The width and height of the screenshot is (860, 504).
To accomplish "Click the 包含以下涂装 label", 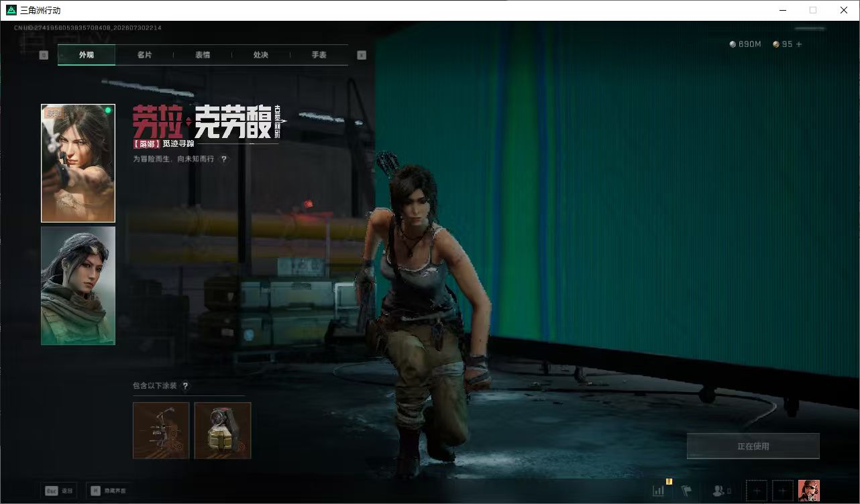I will click(x=155, y=386).
